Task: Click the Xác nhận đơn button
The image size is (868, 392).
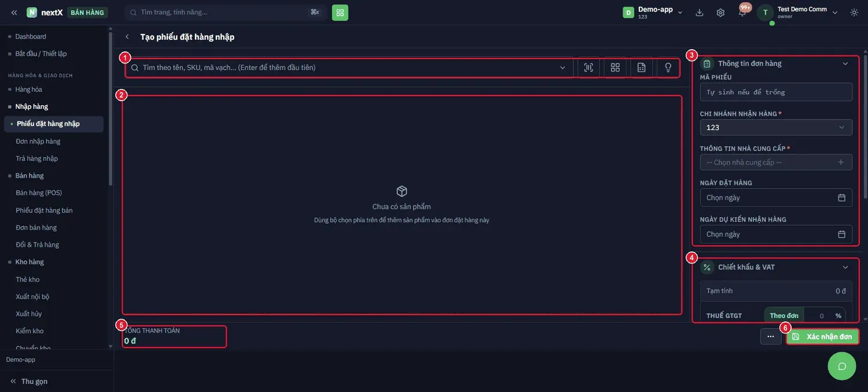Action: pyautogui.click(x=822, y=336)
